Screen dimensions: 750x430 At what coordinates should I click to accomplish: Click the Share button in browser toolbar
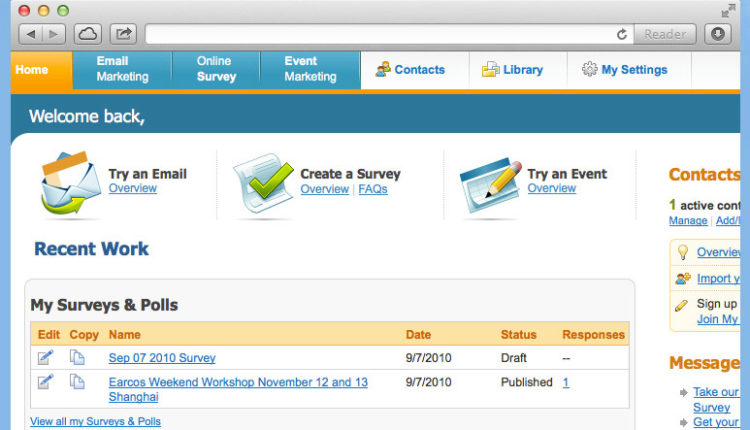pyautogui.click(x=123, y=34)
